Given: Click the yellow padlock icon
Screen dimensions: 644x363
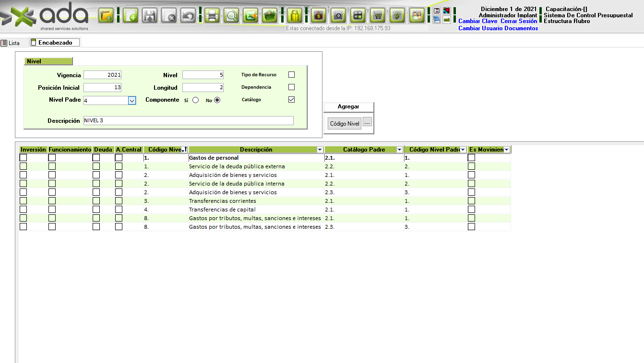Looking at the screenshot, I should pos(294,16).
